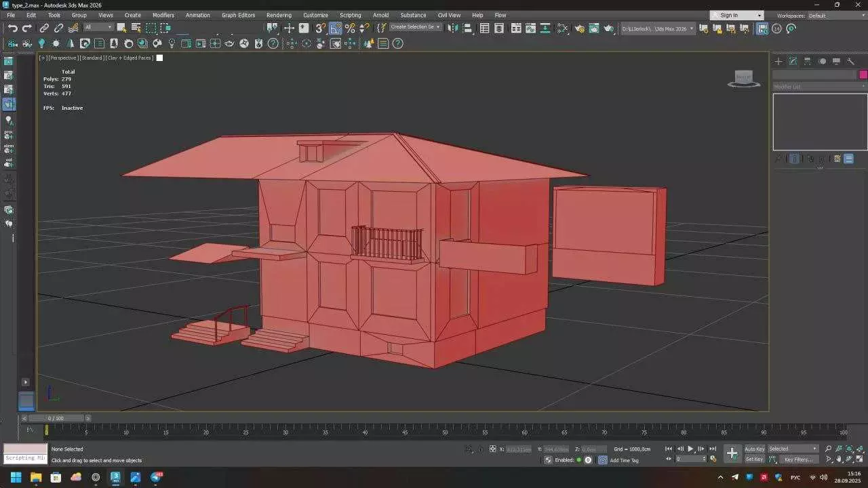This screenshot has width=868, height=488.
Task: Click the Select and Link icon
Action: pos(44,28)
